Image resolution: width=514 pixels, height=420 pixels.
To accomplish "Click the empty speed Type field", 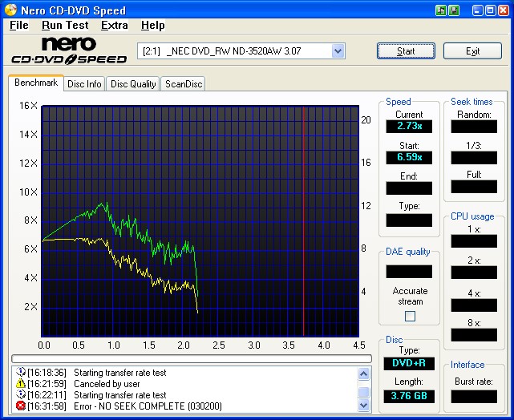I will (409, 220).
